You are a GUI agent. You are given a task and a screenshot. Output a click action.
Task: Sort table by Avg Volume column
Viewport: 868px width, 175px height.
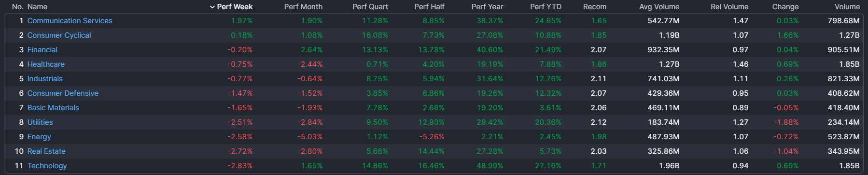point(659,7)
